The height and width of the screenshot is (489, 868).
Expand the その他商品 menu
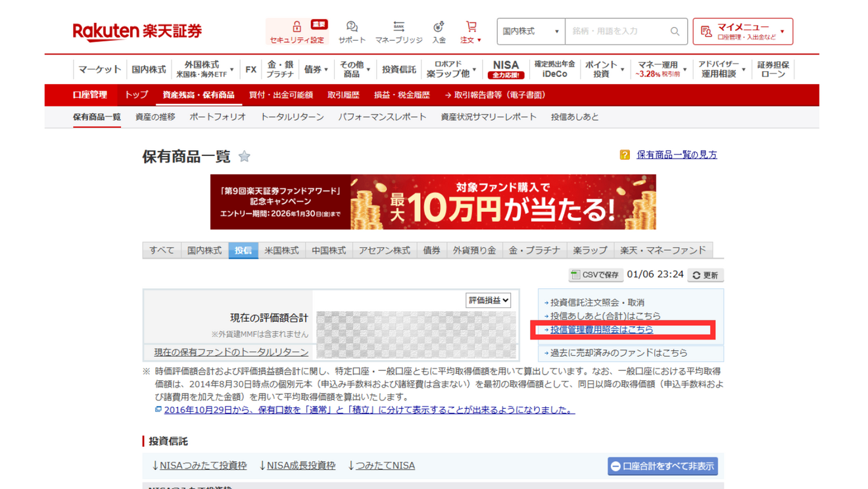click(354, 69)
